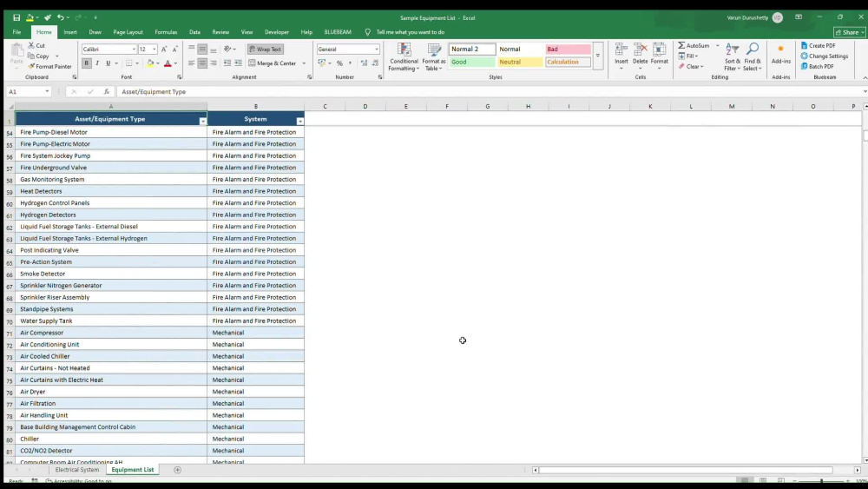Open the File menu tab
The height and width of the screenshot is (489, 868).
pyautogui.click(x=17, y=32)
